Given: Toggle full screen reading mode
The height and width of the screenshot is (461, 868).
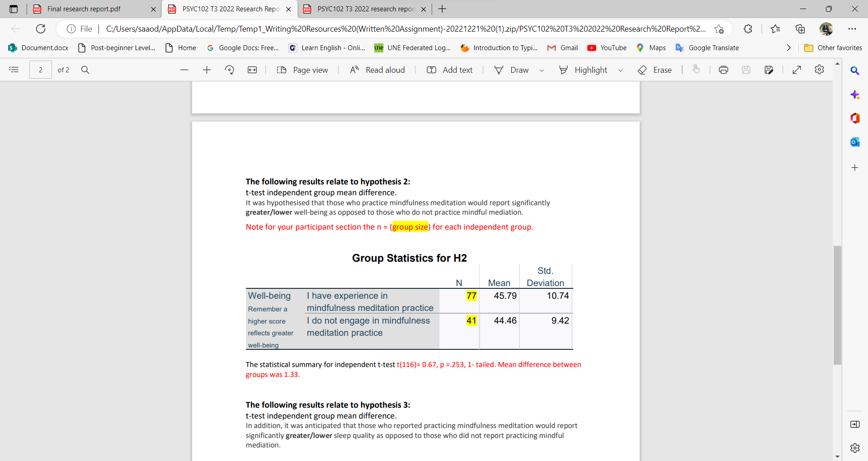Looking at the screenshot, I should pos(797,70).
